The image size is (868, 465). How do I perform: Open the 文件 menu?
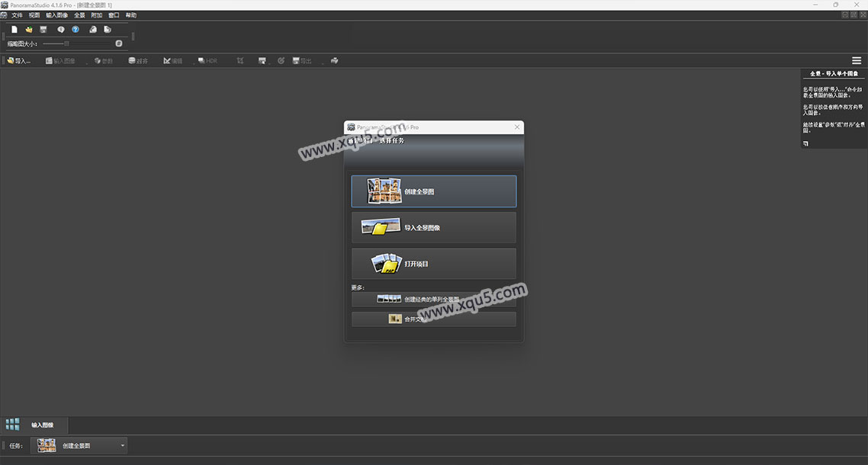pos(17,15)
